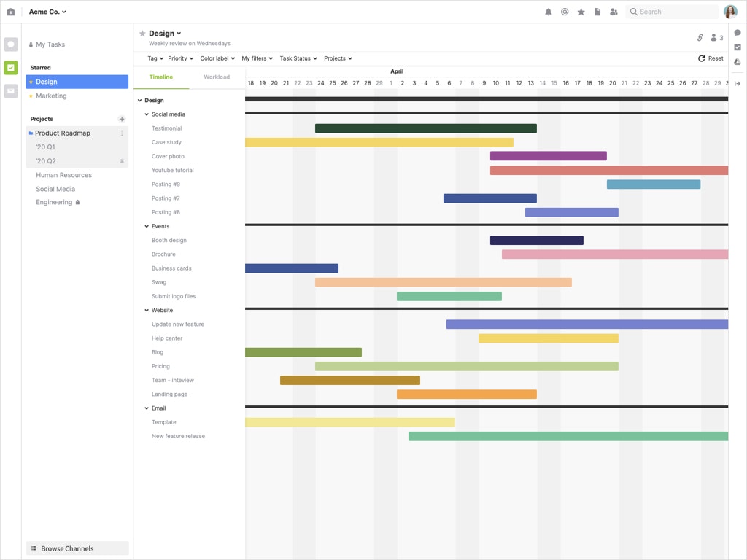This screenshot has height=560, width=747.
Task: Click the contacts people icon in top bar
Action: 614,12
